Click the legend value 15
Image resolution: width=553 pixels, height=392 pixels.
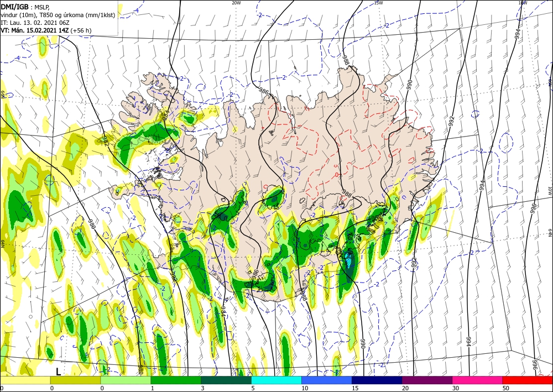click(355, 388)
